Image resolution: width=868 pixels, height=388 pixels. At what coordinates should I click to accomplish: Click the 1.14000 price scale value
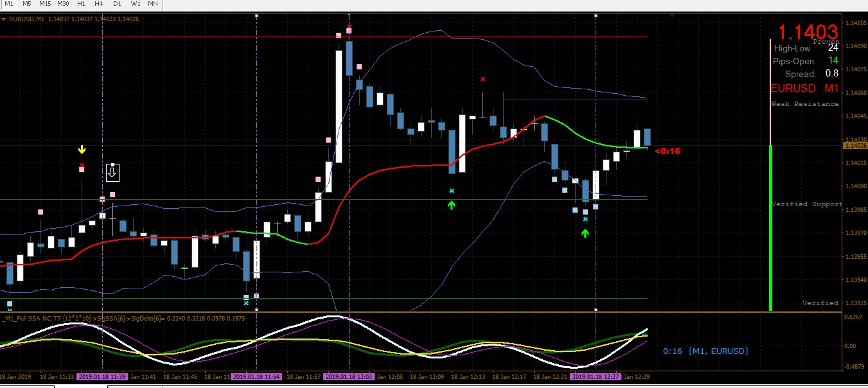[856, 186]
